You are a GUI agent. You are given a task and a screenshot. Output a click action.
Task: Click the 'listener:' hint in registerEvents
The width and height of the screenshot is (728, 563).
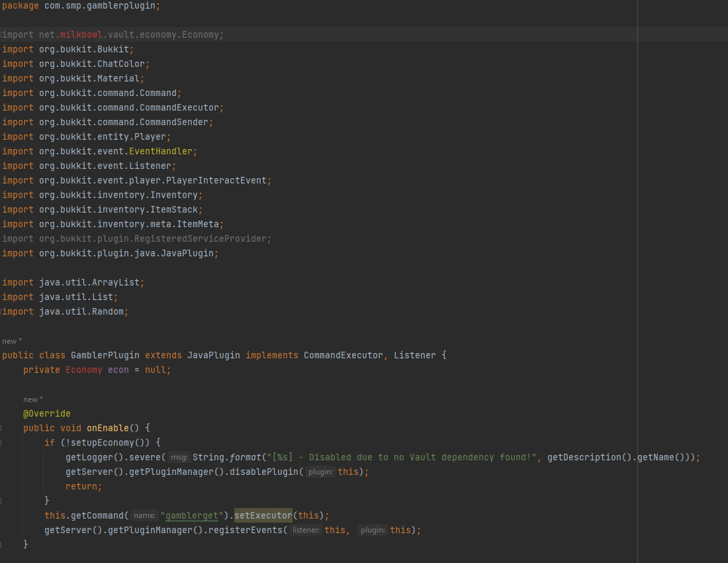click(x=306, y=530)
